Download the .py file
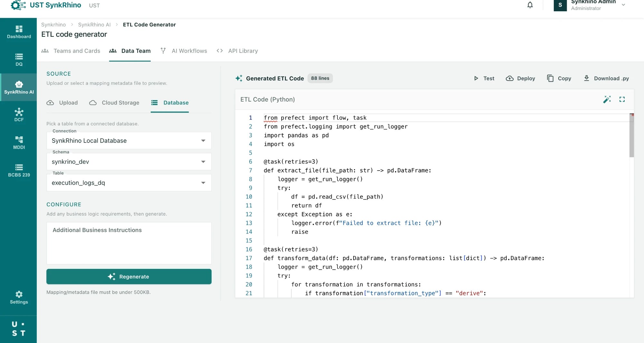This screenshot has height=343, width=644. [x=606, y=78]
